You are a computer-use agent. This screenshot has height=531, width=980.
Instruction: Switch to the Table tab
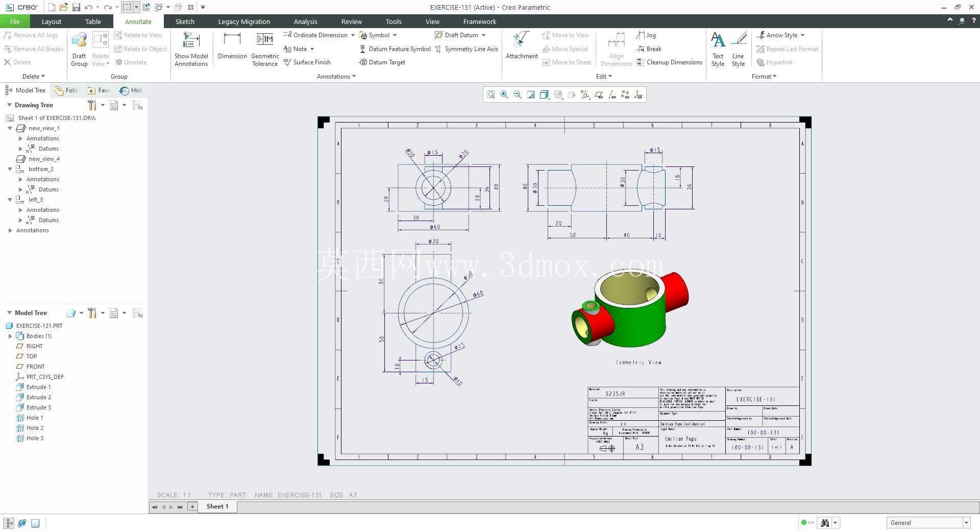point(93,21)
